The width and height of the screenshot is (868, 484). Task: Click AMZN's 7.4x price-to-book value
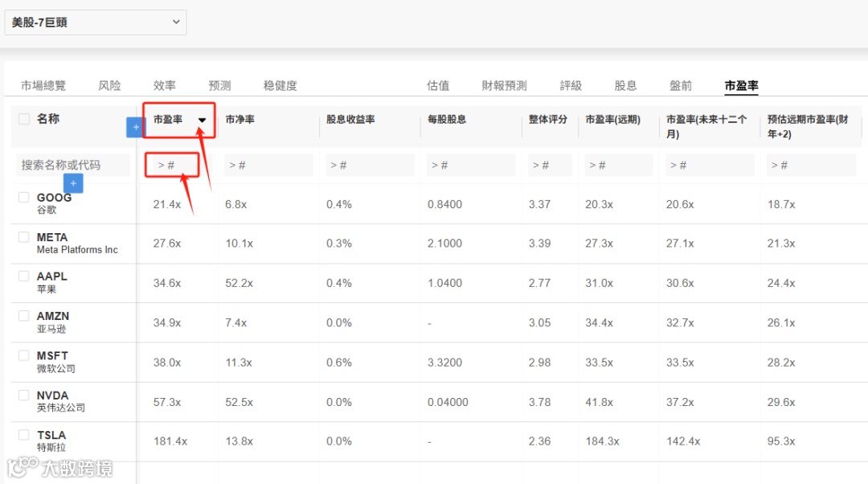coord(235,323)
